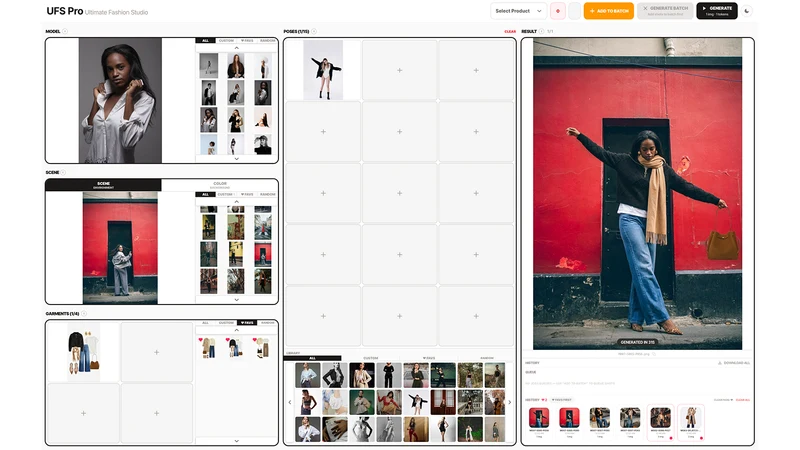Go to next page of the pose library
800x450 pixels.
coord(509,402)
